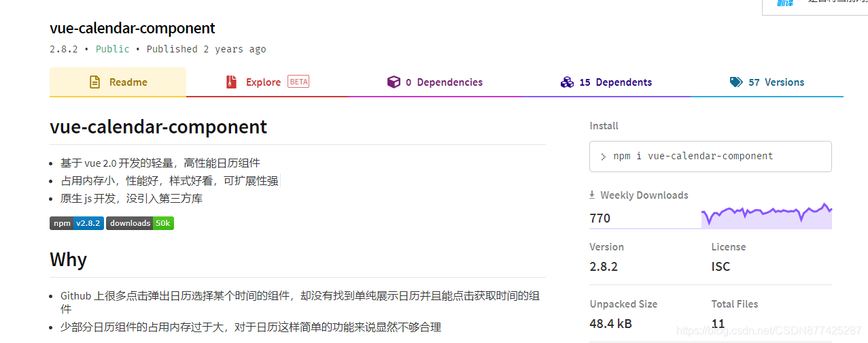868x343 pixels.
Task: Click the bullet starting 基于 vue 2.0
Action: (x=160, y=163)
